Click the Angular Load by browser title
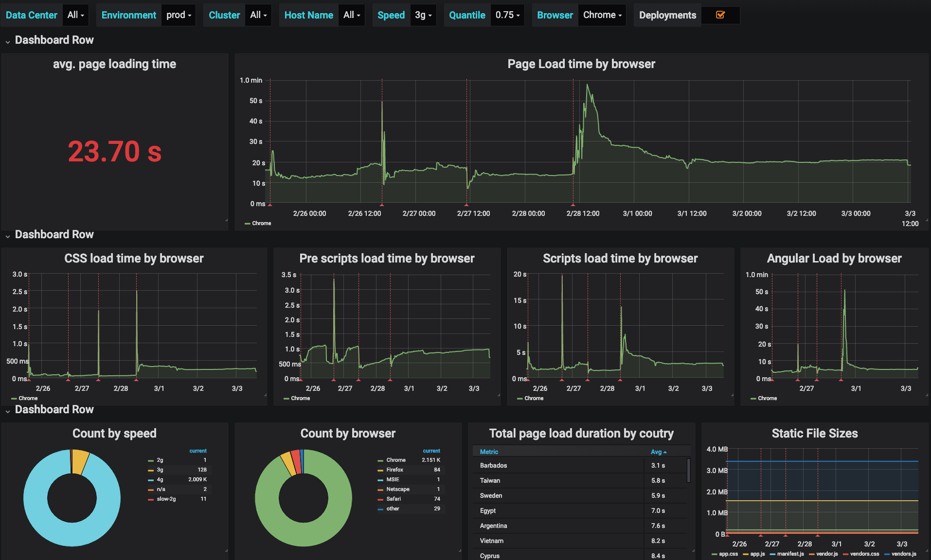 834,259
